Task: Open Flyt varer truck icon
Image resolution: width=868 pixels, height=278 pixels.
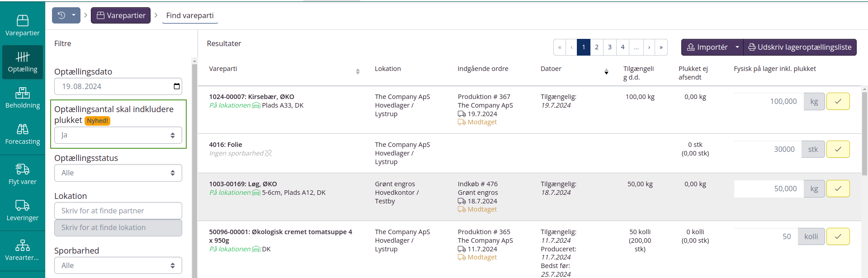Action: pos(23,170)
